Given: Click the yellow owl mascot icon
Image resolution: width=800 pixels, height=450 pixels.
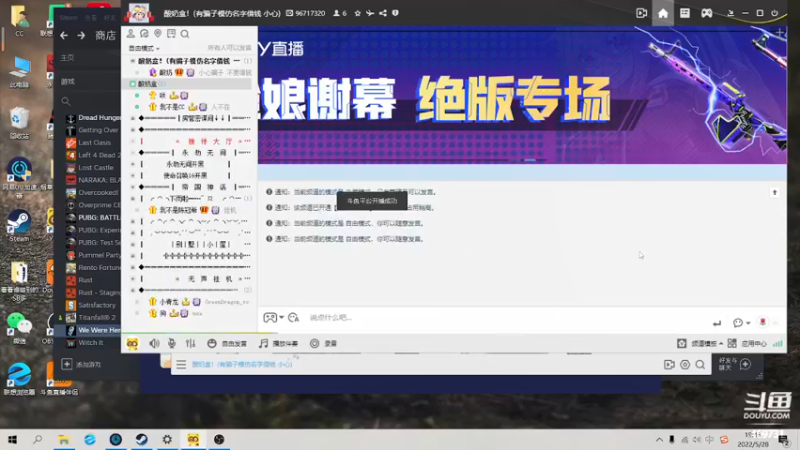Looking at the screenshot, I should point(132,343).
